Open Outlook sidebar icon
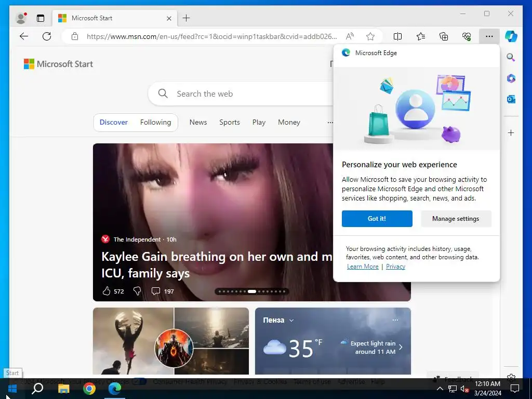 click(x=511, y=99)
